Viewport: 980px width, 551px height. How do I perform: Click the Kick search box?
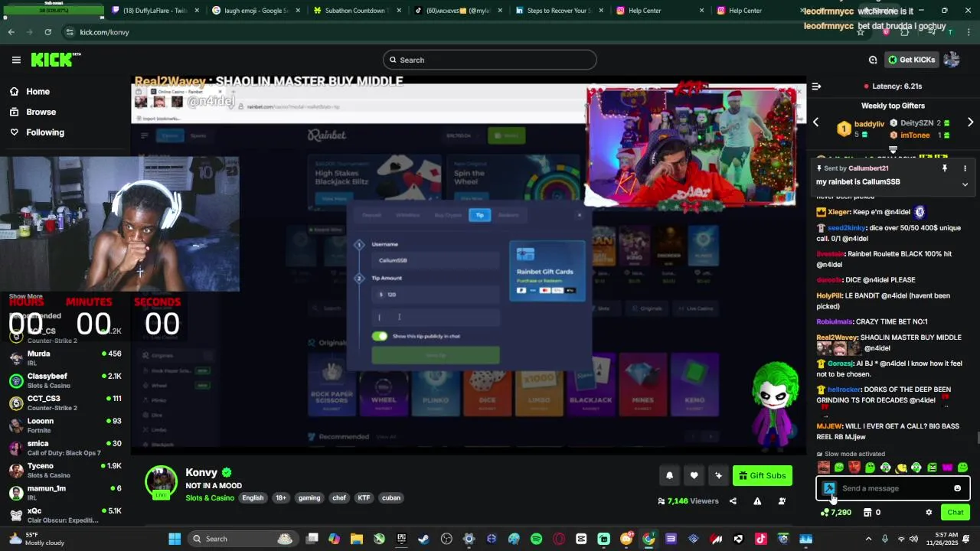[x=490, y=60]
